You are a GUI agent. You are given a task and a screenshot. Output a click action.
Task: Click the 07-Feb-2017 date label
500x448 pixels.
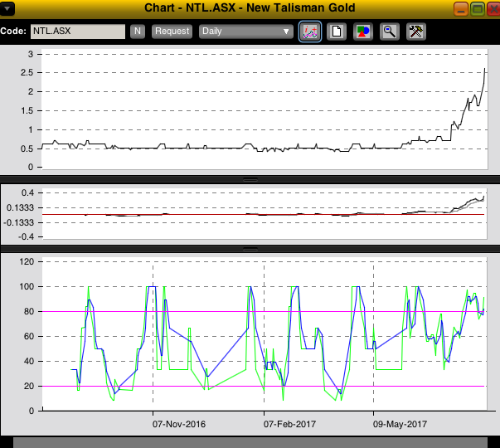coord(289,424)
